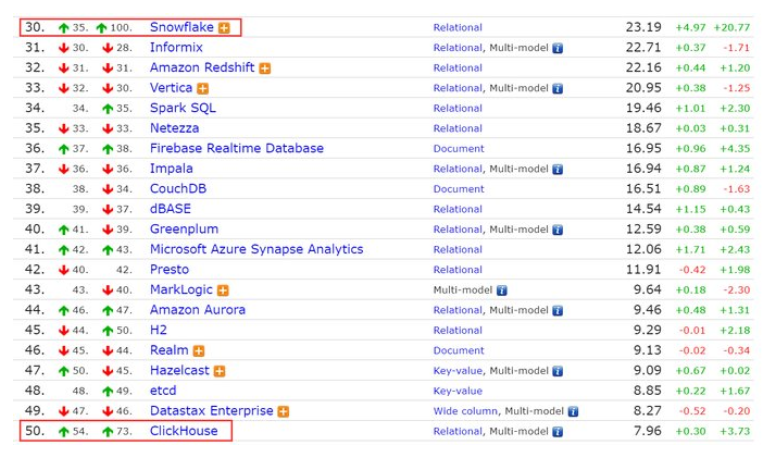Click the Relational link in Snowflake row
The width and height of the screenshot is (781, 461).
pos(458,27)
